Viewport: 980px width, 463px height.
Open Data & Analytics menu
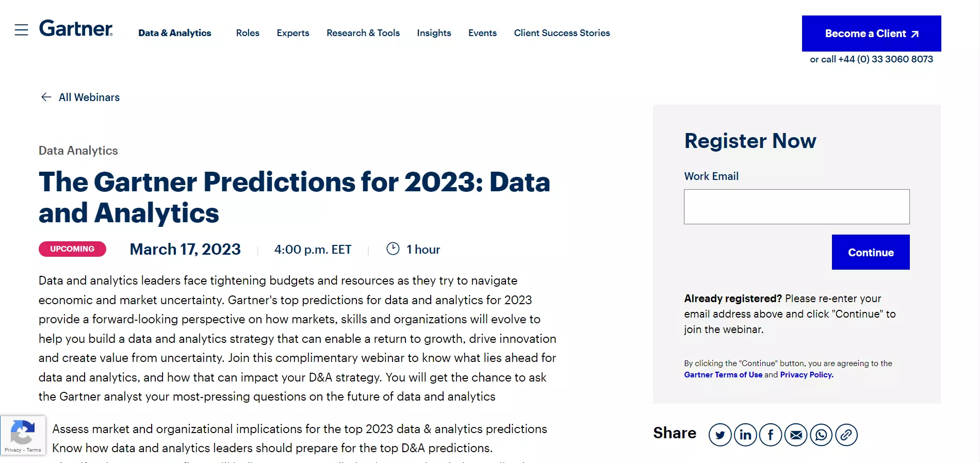pyautogui.click(x=175, y=33)
